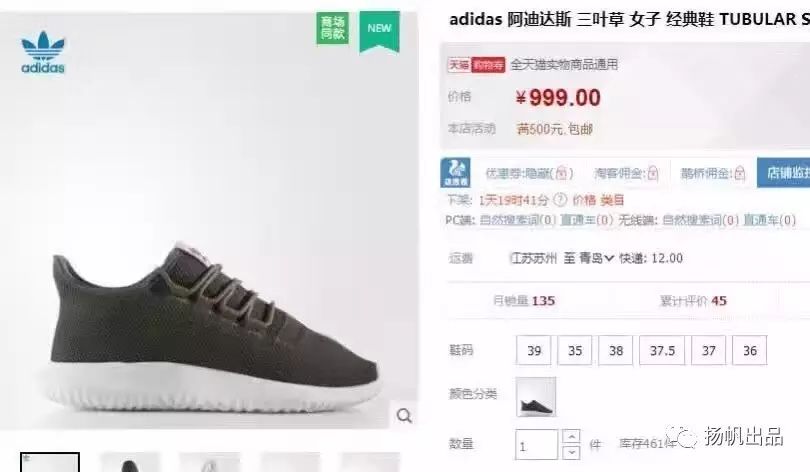810x472 pixels.
Task: Click the lock icon beside 鹊桥佣金
Action: 740,173
